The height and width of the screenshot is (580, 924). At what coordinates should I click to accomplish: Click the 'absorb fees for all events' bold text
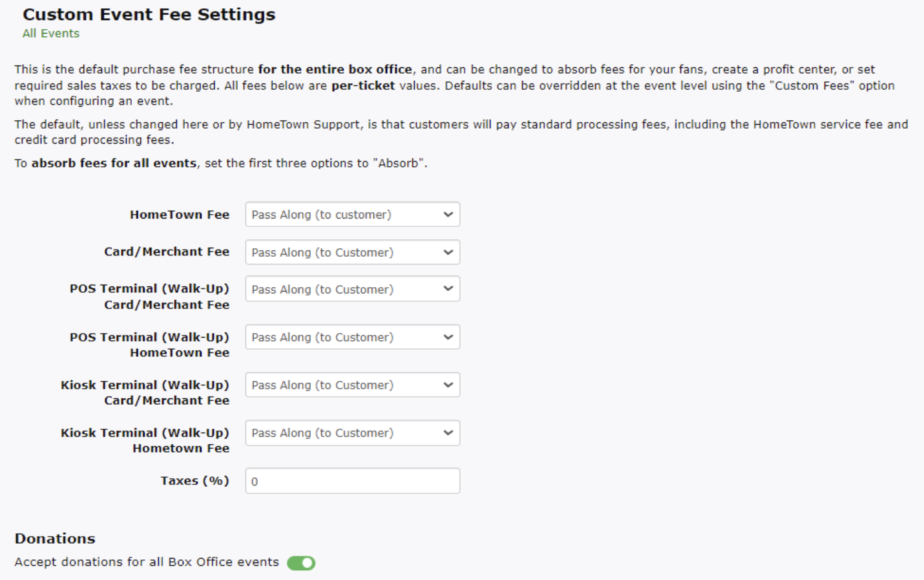coord(114,163)
